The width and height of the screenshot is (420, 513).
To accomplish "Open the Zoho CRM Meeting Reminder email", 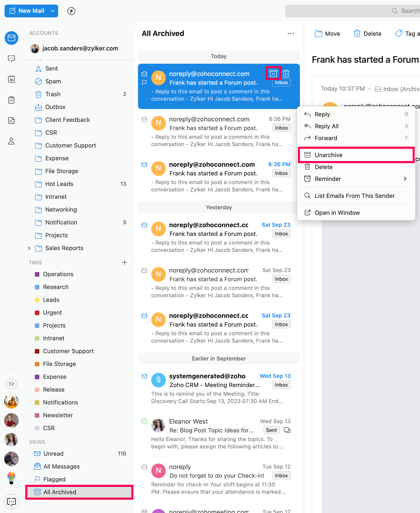I will pos(219,388).
